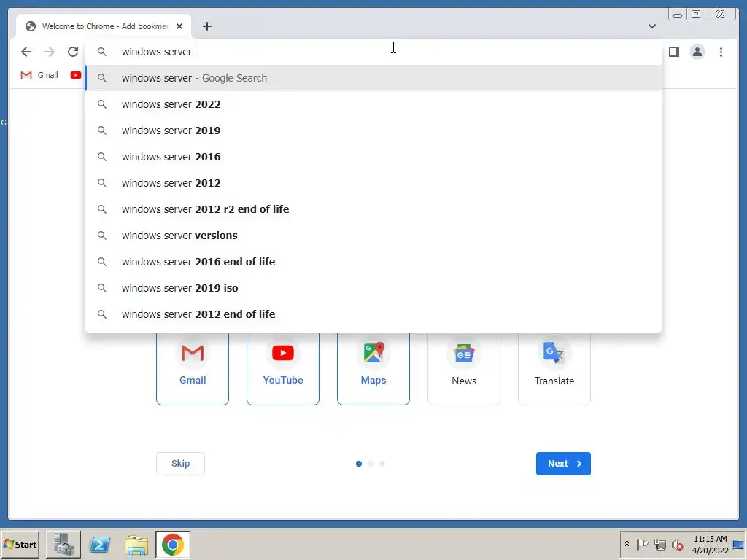
Task: Choose suggestion 'windows server 2022'
Action: (x=373, y=104)
